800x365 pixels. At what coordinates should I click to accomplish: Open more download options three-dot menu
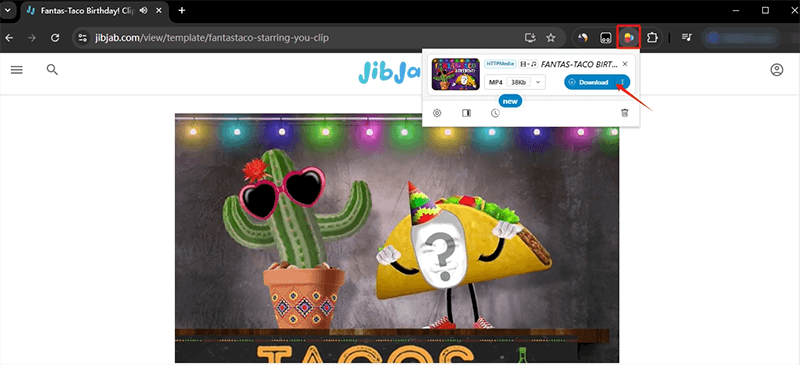pos(623,82)
